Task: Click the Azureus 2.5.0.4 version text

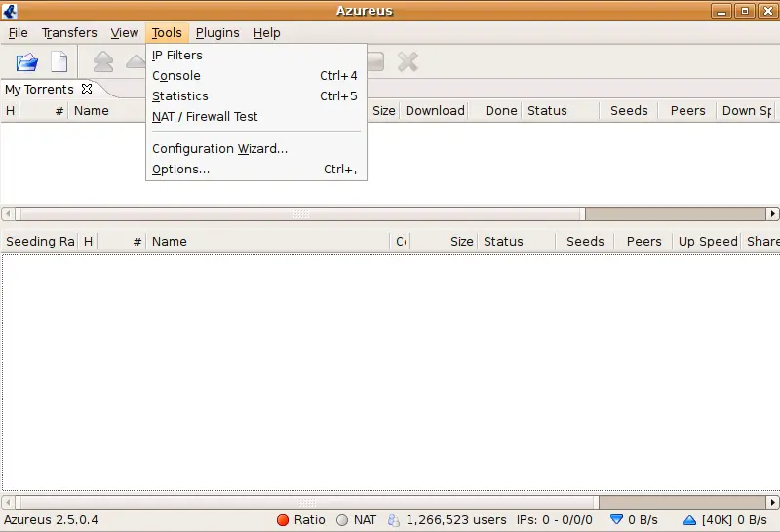Action: click(51, 520)
